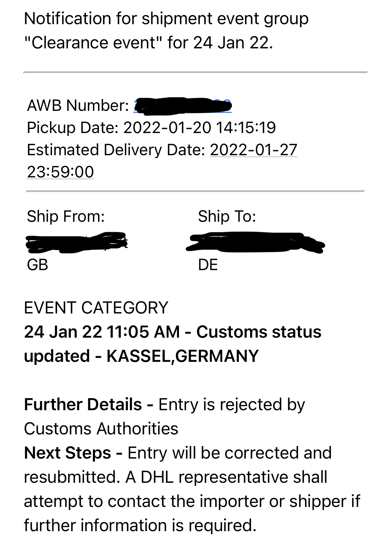Tap the underlined 23:59:00 time link
Screen dimensions: 392x552
click(60, 172)
